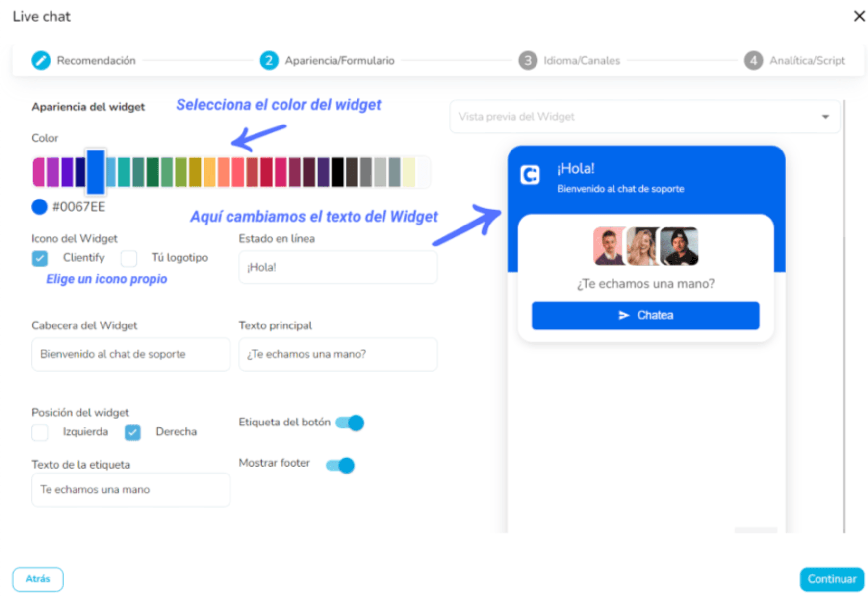The width and height of the screenshot is (868, 599).
Task: Click the agent avatar wearing a black cap
Action: [x=679, y=246]
